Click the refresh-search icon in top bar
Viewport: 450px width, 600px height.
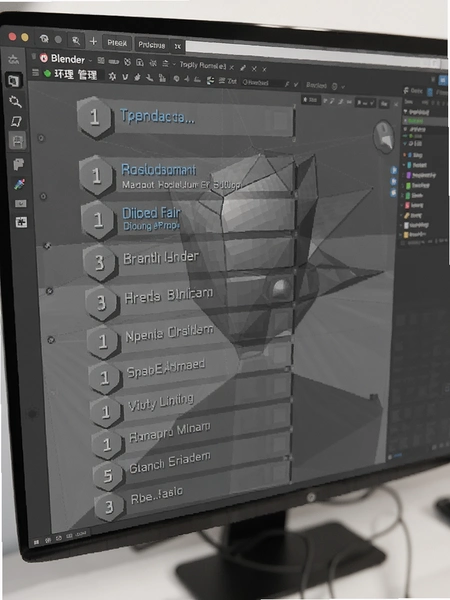click(44, 39)
